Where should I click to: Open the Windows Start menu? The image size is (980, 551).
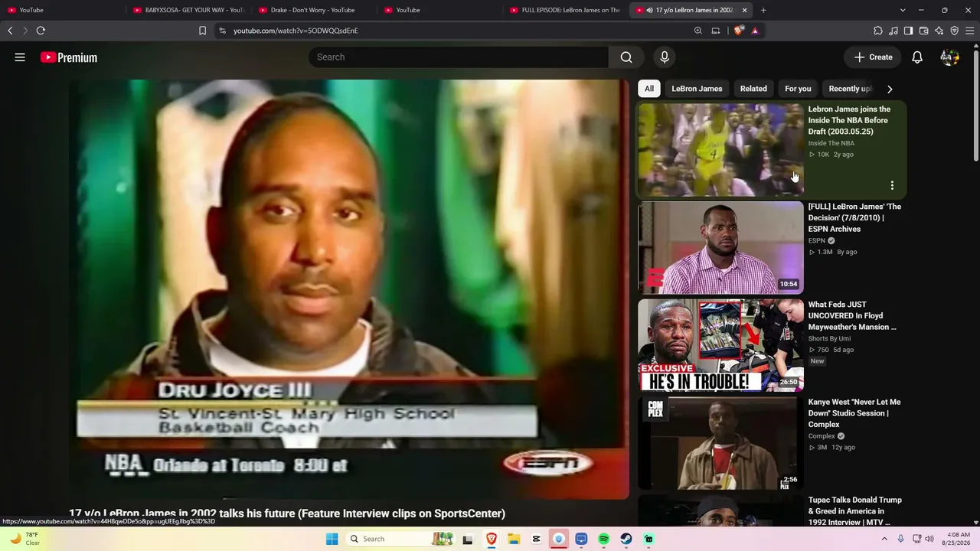(x=332, y=539)
